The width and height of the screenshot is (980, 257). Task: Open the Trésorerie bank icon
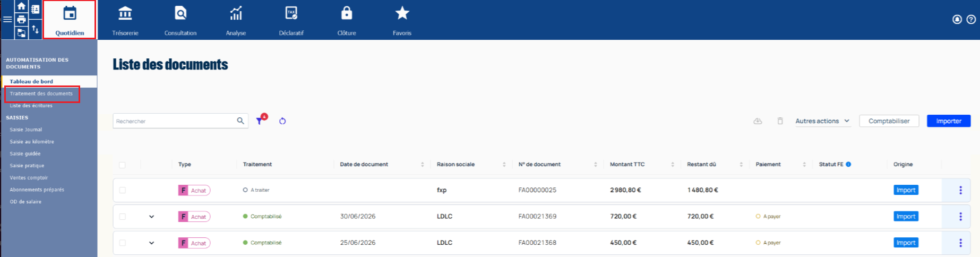(125, 13)
